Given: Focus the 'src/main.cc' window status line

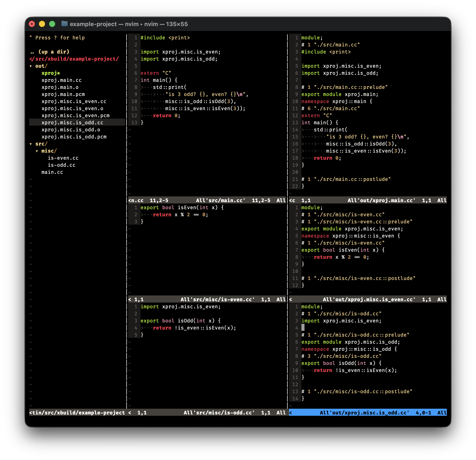Looking at the screenshot, I should (207, 200).
